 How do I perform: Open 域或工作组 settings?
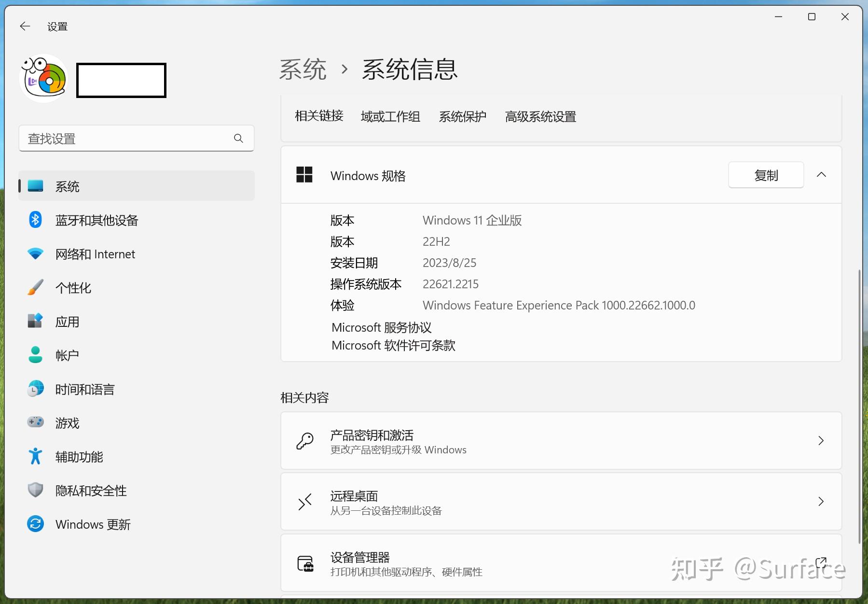tap(390, 116)
